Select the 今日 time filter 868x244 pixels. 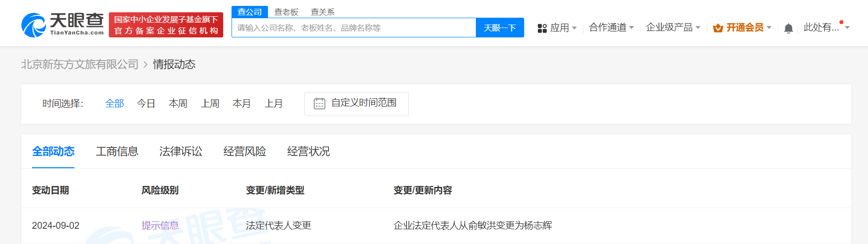point(146,104)
